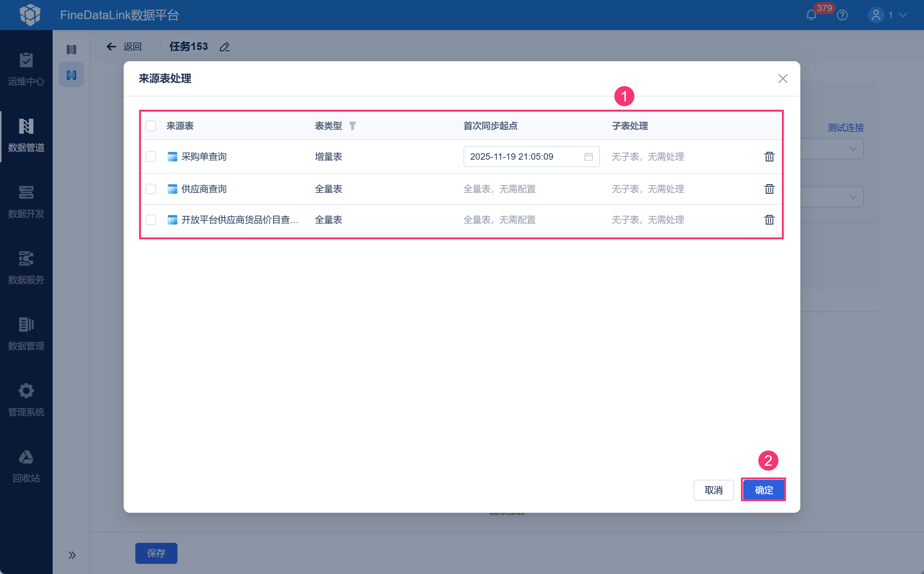Screen dimensions: 924x574
Task: Click the 确定 button
Action: [x=763, y=490]
